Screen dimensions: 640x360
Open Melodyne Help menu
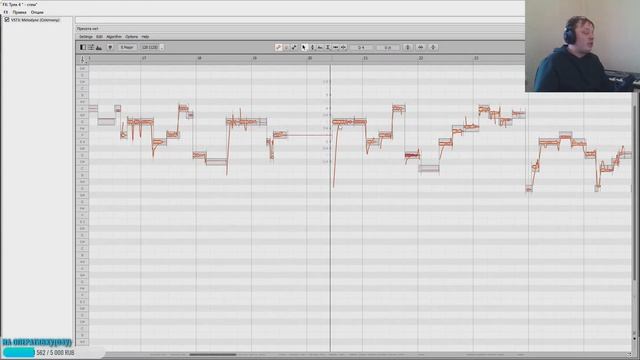point(145,37)
